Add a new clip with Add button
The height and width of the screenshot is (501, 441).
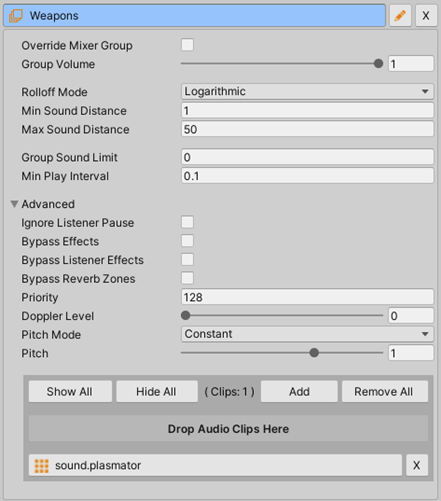299,391
